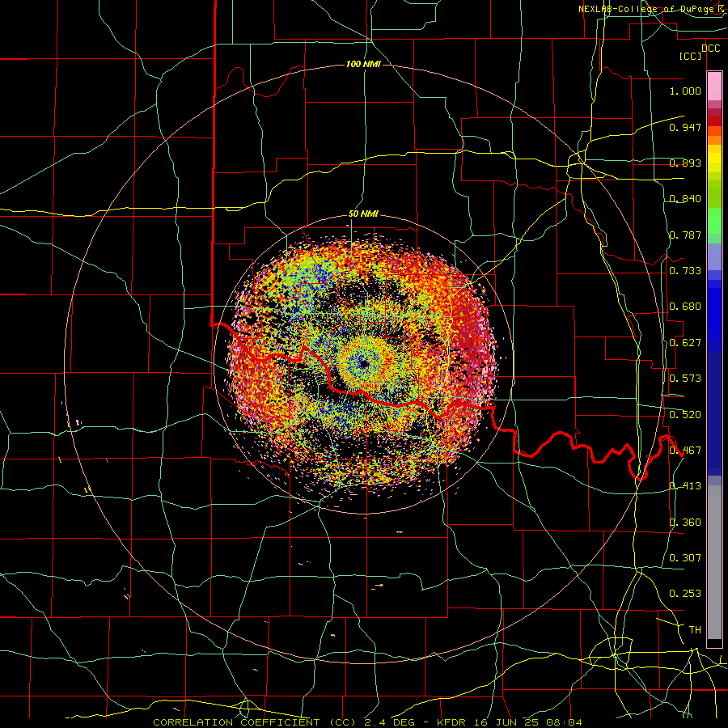The image size is (728, 728).
Task: Click the 1.000 value on the color scale
Action: pyautogui.click(x=685, y=91)
